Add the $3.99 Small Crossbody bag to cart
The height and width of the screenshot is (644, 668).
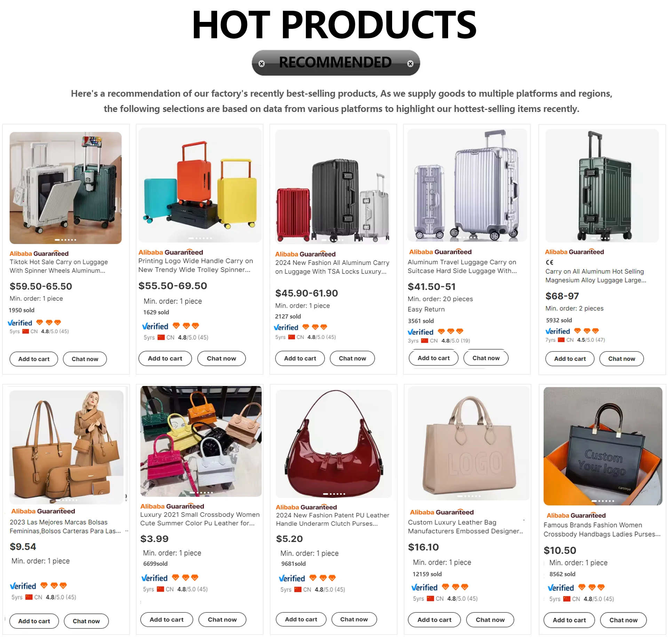point(166,619)
